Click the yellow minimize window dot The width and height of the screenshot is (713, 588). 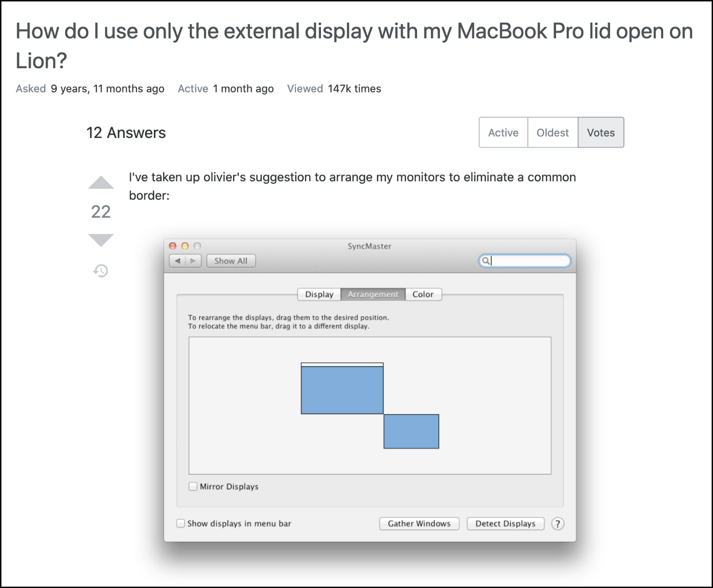point(185,246)
